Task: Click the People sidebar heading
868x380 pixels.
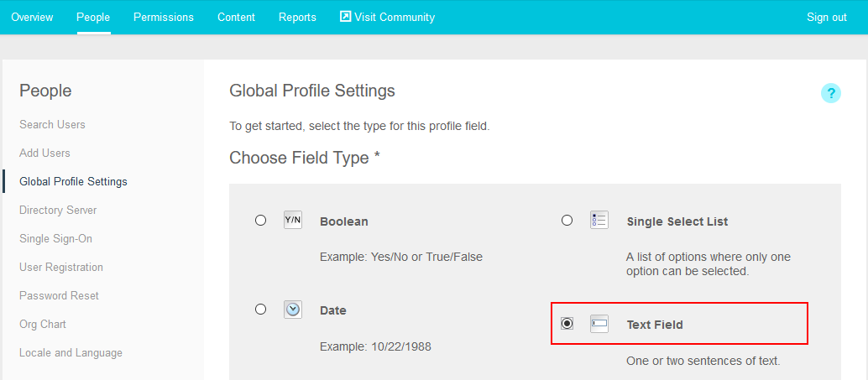Action: click(45, 91)
